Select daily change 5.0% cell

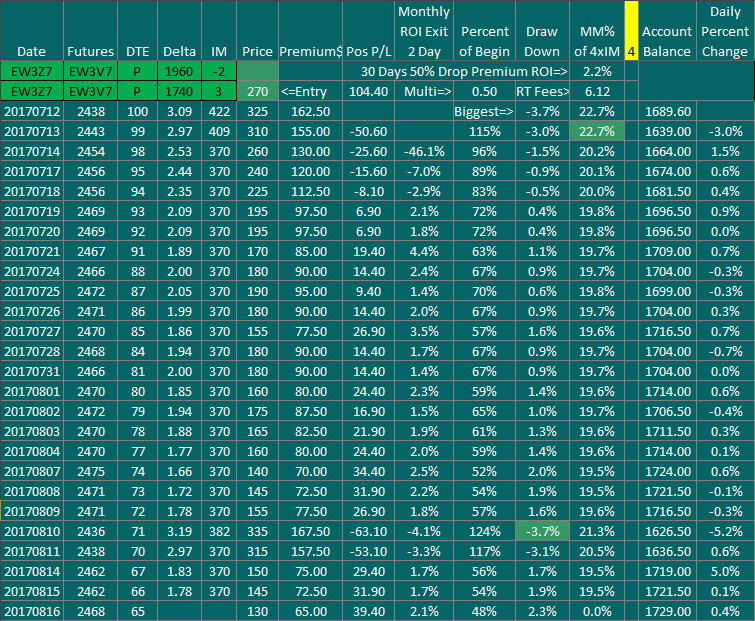(x=726, y=571)
